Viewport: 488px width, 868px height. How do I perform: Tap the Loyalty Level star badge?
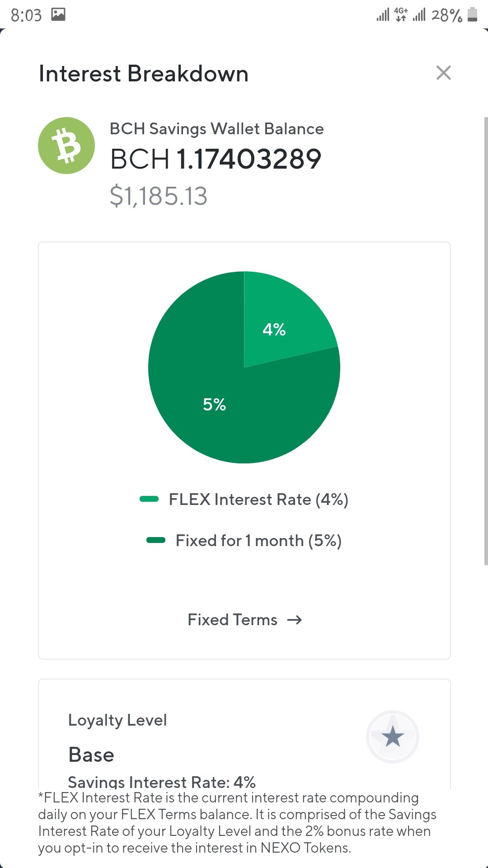tap(392, 736)
